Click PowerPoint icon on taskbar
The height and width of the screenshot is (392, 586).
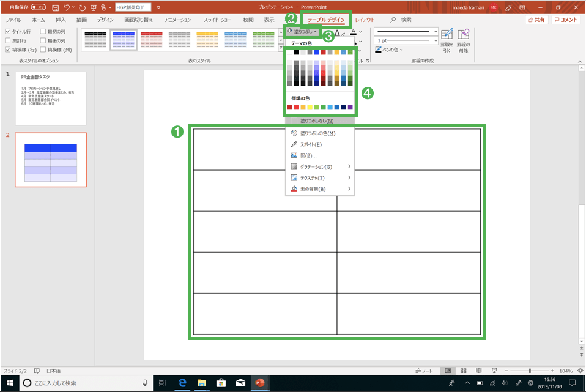260,383
